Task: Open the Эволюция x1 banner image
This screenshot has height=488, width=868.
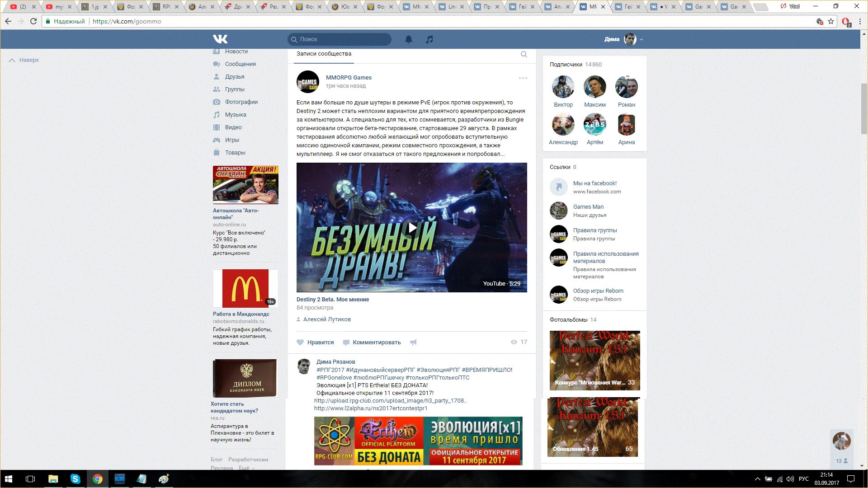Action: coord(418,441)
